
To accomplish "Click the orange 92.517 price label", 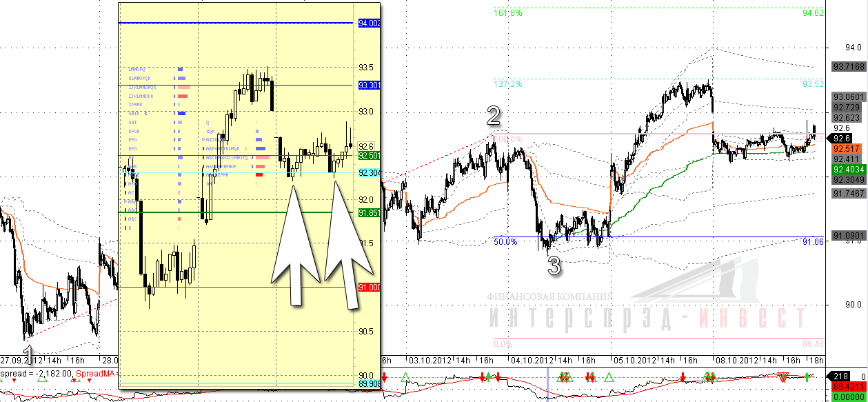I will (x=846, y=148).
